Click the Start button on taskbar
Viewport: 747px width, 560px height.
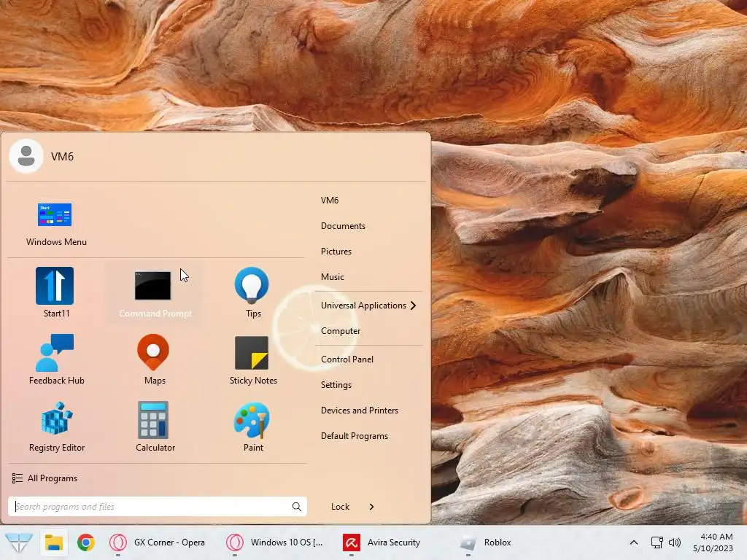click(x=19, y=542)
